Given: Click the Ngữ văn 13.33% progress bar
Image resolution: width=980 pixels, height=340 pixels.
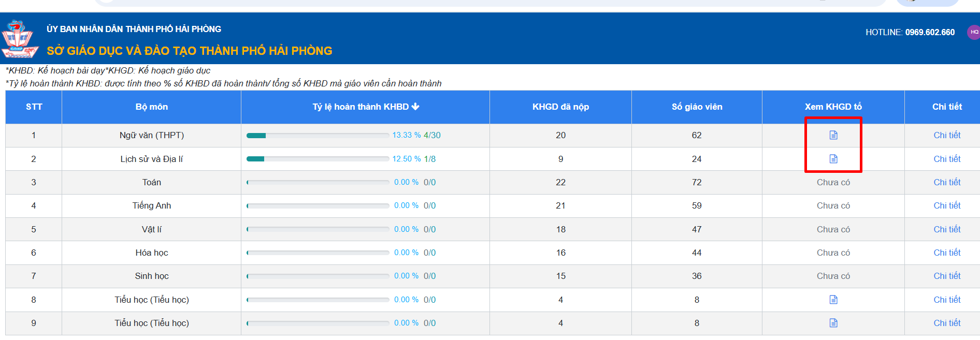Looking at the screenshot, I should [x=318, y=136].
